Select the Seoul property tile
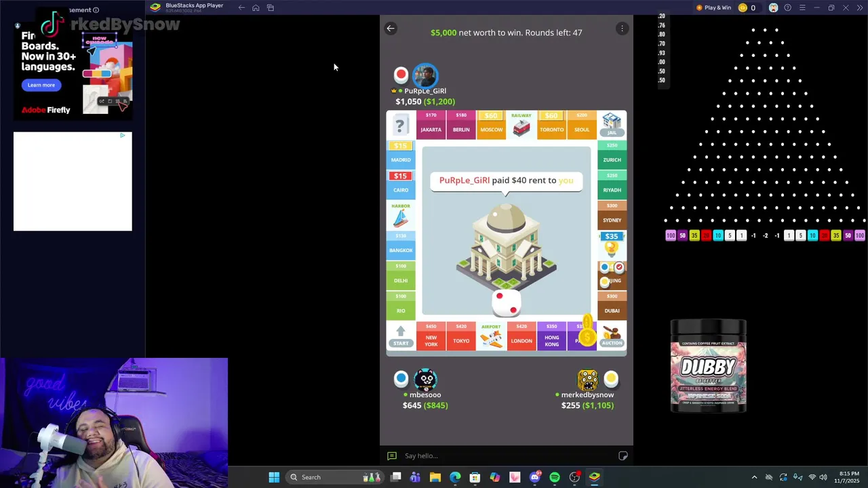This screenshot has width=868, height=488. (581, 125)
